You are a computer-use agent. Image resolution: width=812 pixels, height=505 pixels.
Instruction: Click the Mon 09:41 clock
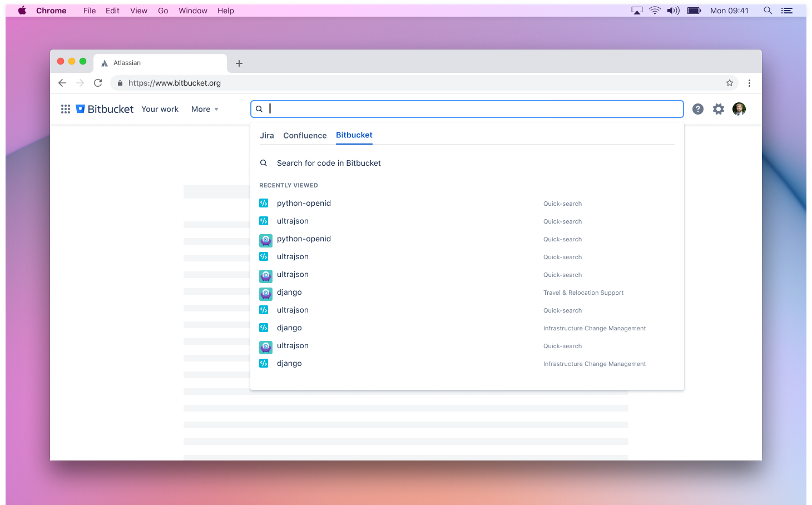tap(729, 11)
